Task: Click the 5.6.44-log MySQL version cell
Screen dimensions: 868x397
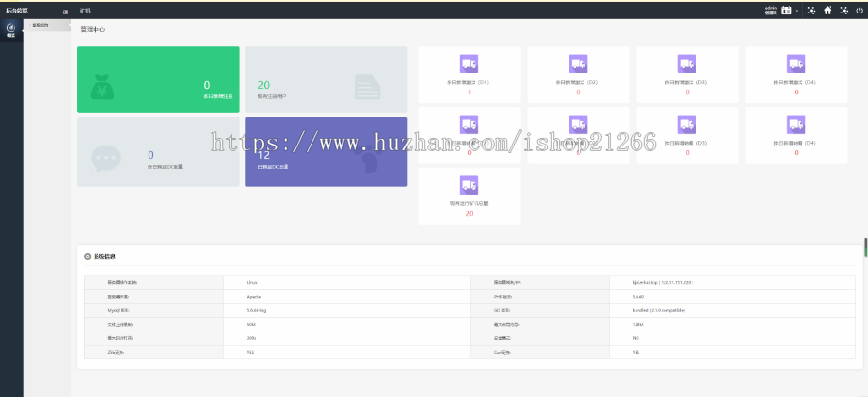Action: 257,310
